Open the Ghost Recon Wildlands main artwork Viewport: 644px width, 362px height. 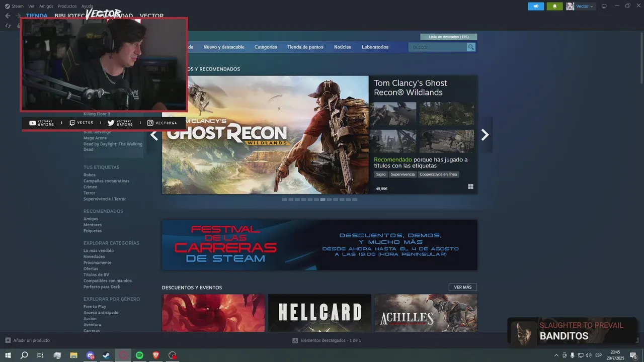pyautogui.click(x=265, y=135)
